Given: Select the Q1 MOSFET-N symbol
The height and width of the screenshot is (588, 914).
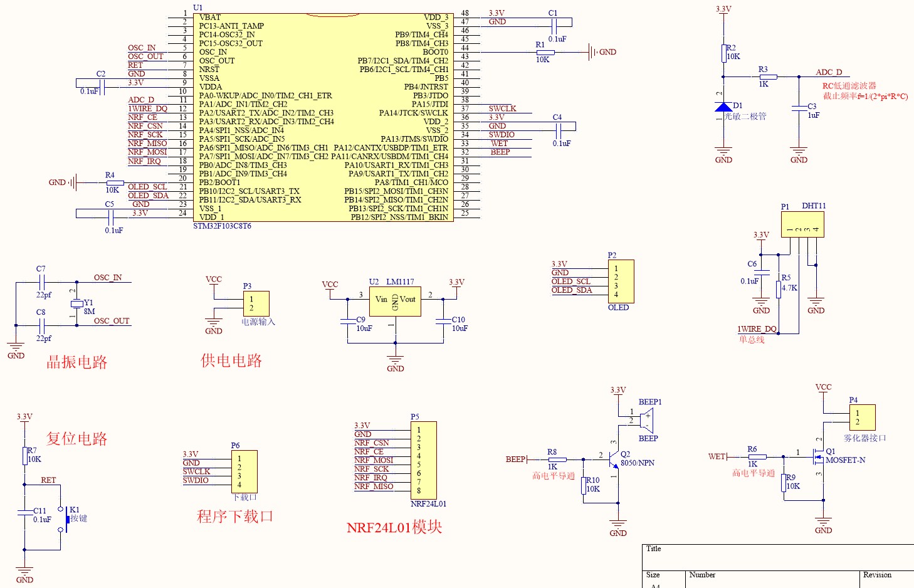Looking at the screenshot, I should tap(818, 457).
